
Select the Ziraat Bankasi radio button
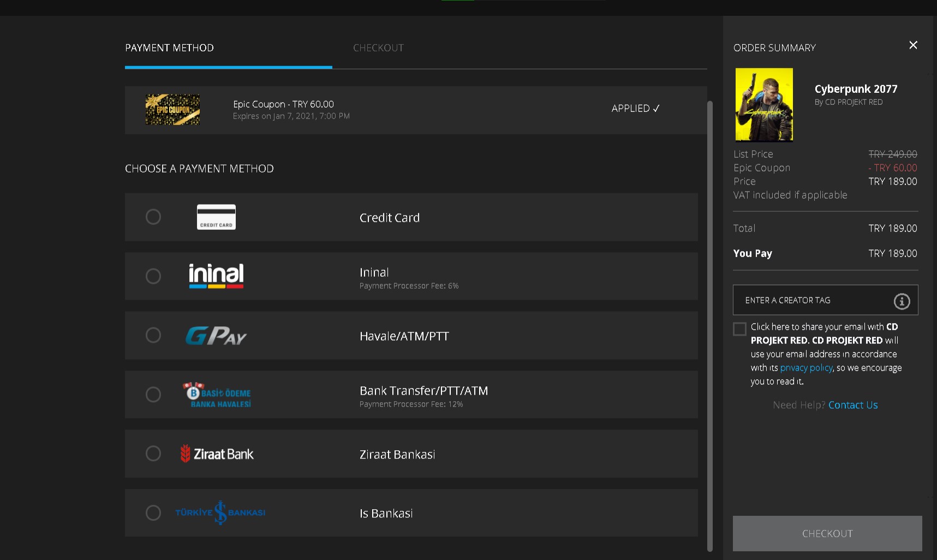tap(153, 454)
